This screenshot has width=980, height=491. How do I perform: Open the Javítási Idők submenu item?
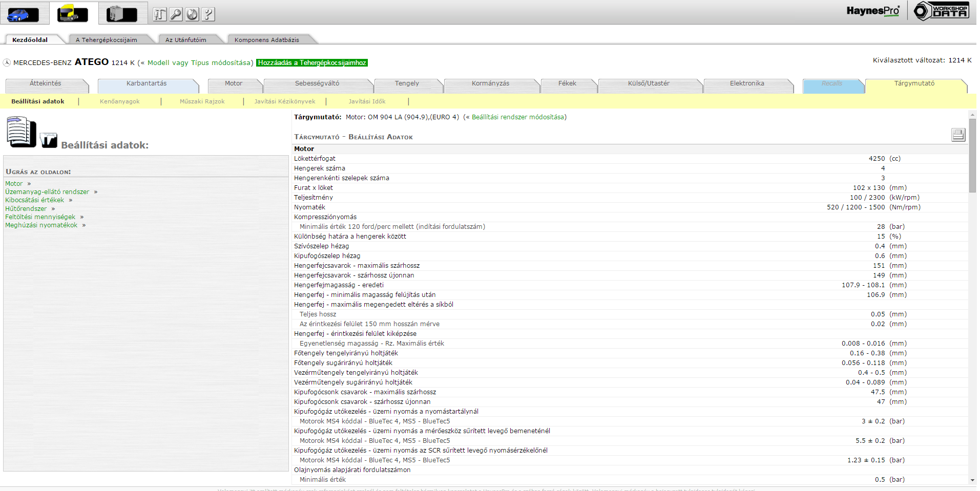coord(367,101)
